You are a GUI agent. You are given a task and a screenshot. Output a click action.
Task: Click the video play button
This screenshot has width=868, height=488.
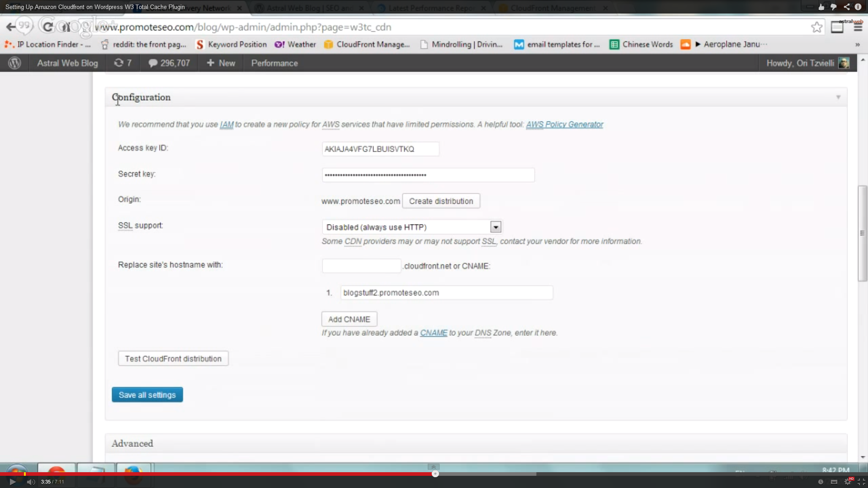12,482
